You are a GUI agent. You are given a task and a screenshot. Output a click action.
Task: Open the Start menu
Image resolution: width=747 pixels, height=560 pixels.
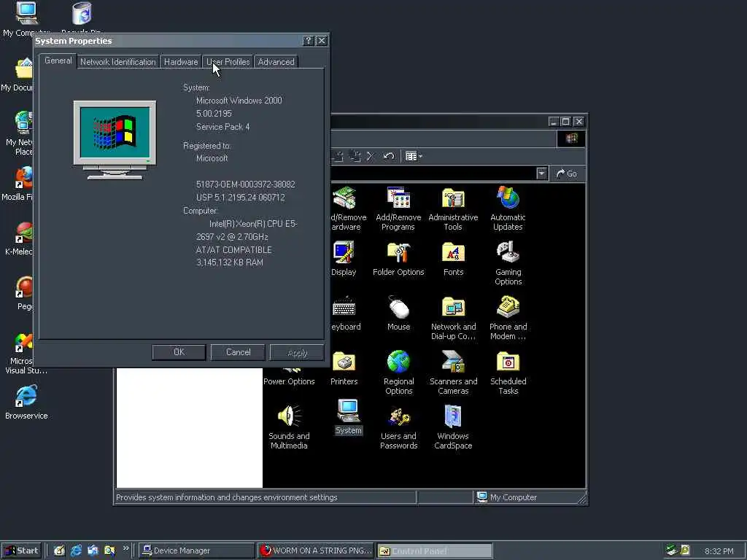[22, 551]
